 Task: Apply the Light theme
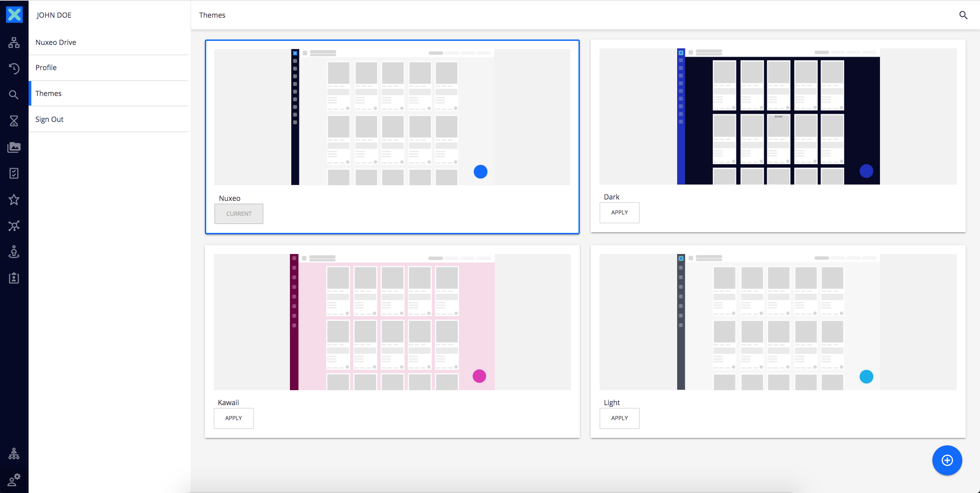pos(619,418)
